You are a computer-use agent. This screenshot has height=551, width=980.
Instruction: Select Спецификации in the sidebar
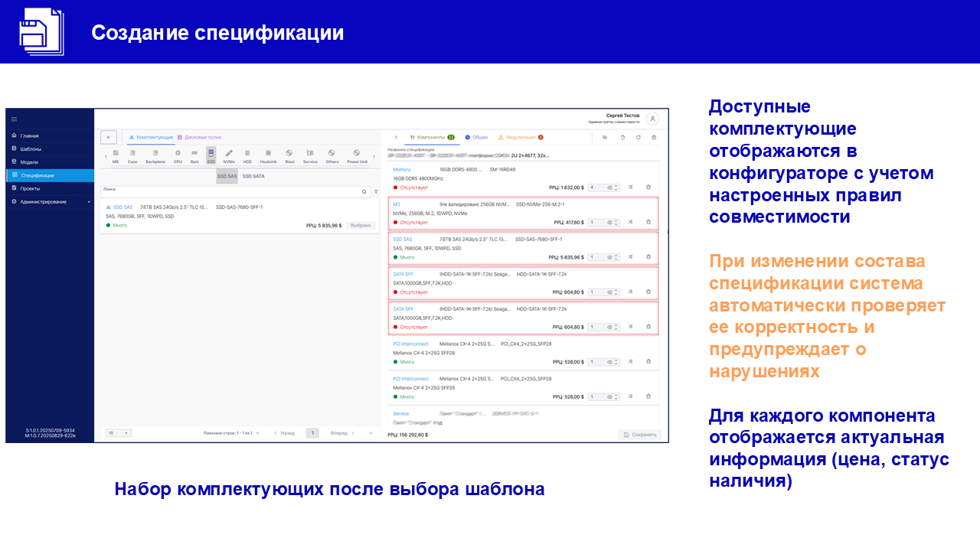(51, 175)
